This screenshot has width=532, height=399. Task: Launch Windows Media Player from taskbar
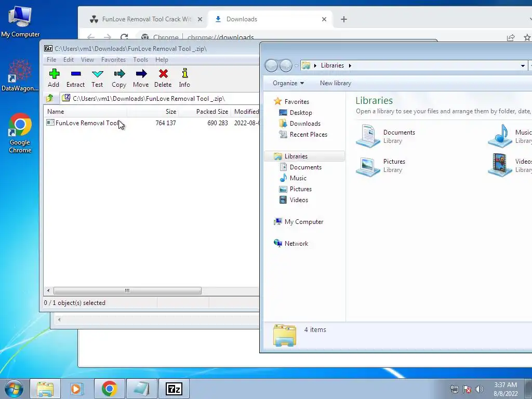pyautogui.click(x=77, y=389)
